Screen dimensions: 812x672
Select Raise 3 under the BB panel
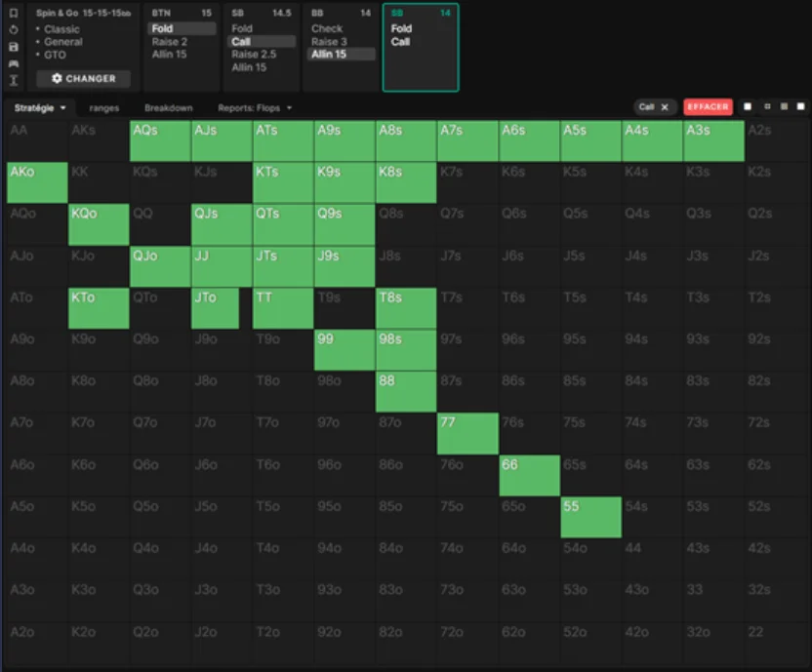coord(329,42)
